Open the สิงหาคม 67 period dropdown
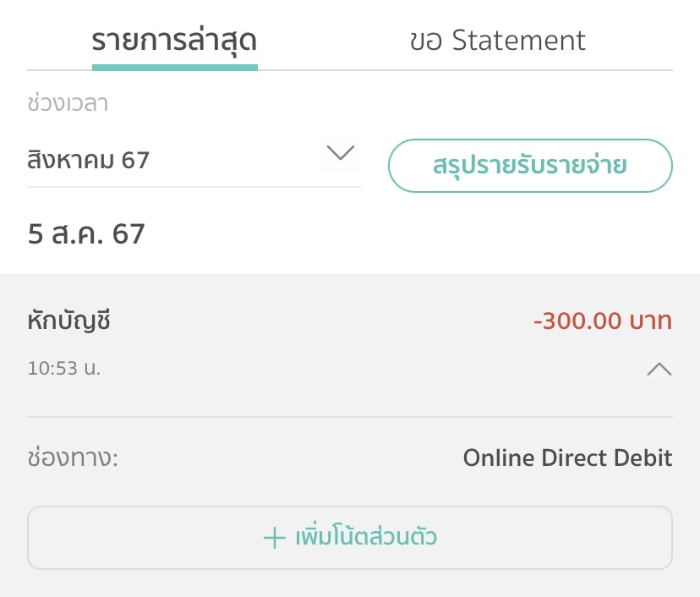 coord(194,160)
